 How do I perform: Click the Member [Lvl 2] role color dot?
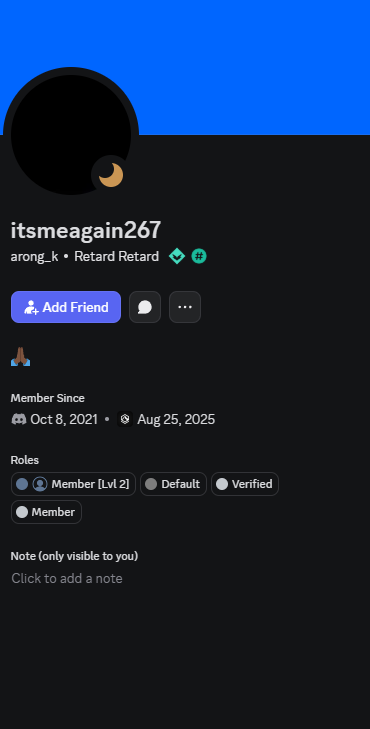(x=22, y=484)
